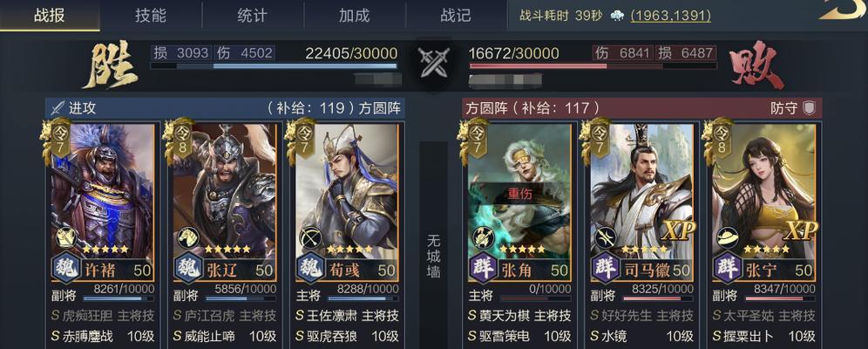Click the defense shield icon next to 防守

click(x=810, y=107)
